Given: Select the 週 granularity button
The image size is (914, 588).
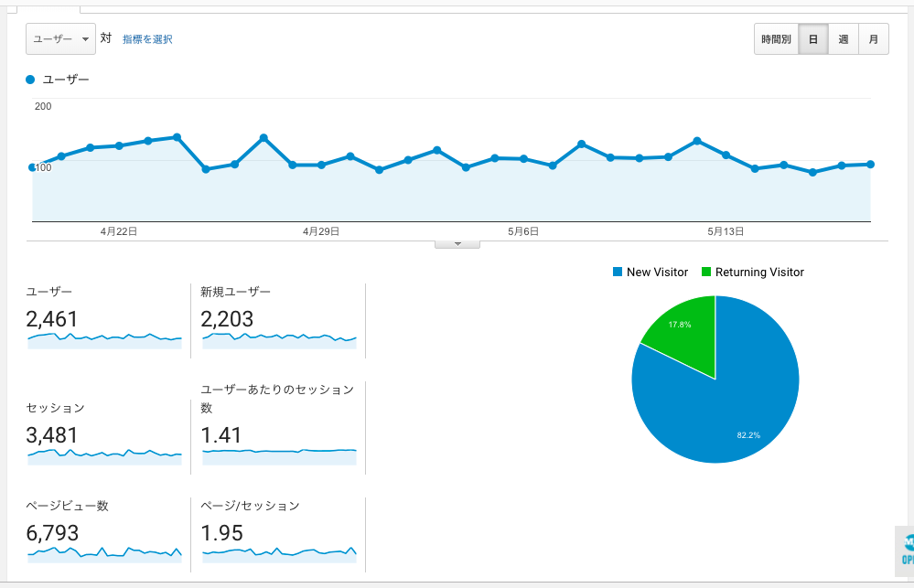Looking at the screenshot, I should [x=843, y=39].
